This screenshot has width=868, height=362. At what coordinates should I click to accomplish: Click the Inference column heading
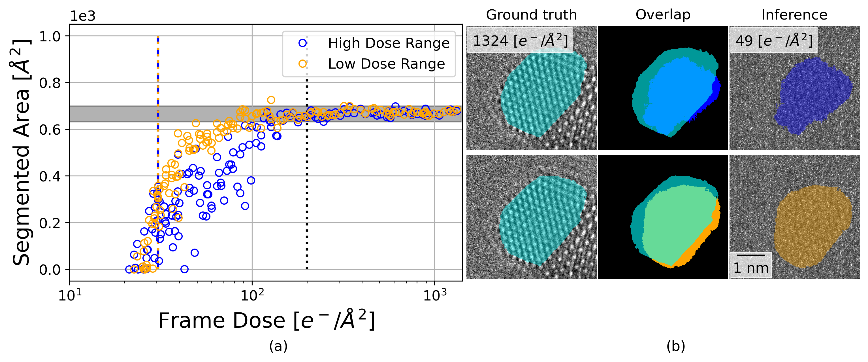click(794, 15)
